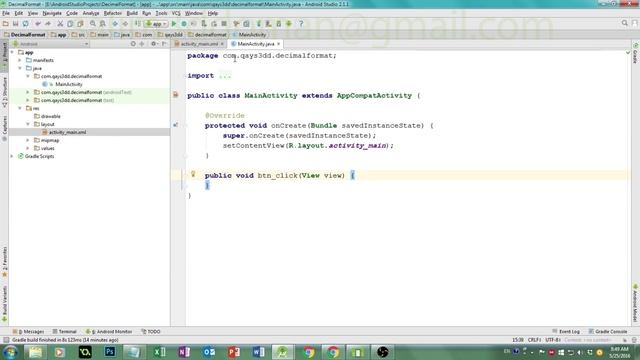
Task: Select the drawable folder
Action: pyautogui.click(x=50, y=116)
